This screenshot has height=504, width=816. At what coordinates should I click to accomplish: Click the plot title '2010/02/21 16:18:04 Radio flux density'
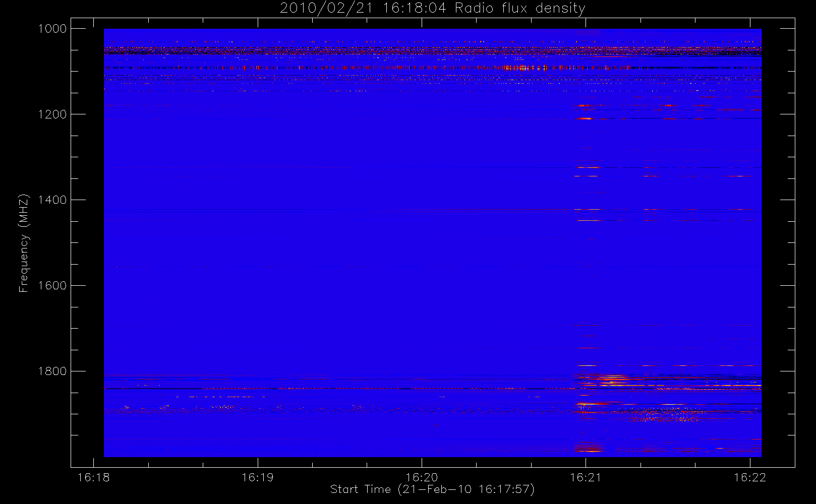coord(432,9)
